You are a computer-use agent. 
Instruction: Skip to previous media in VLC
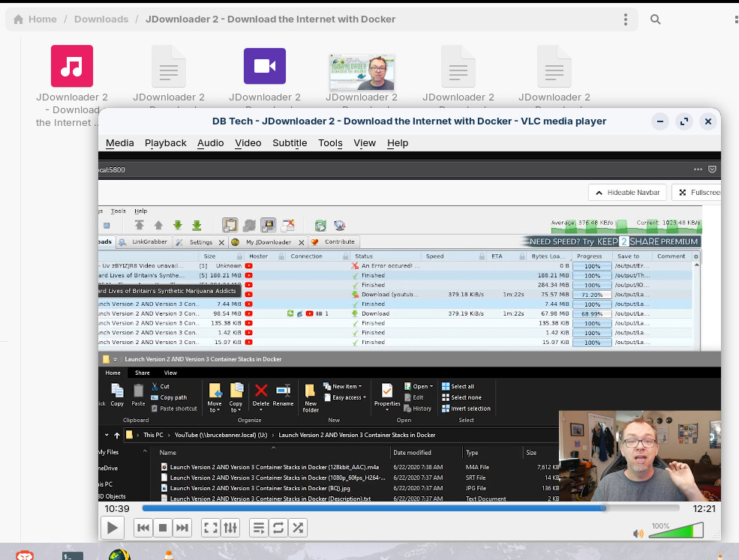[x=143, y=528]
